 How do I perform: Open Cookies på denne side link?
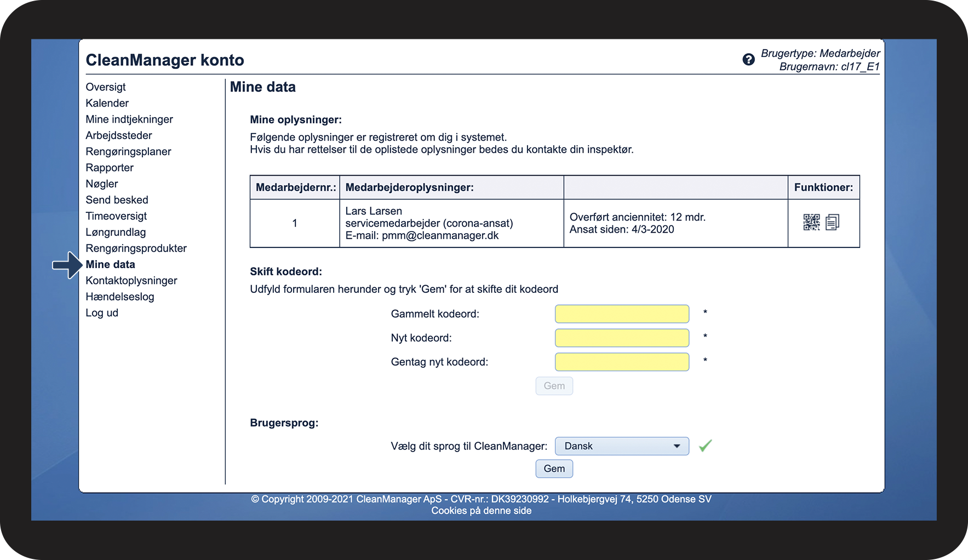(481, 511)
